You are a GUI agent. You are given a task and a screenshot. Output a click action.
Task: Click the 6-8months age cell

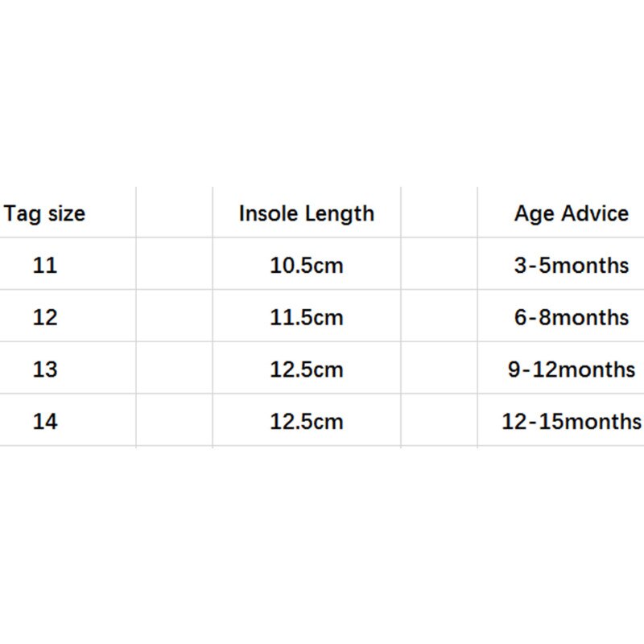572,317
